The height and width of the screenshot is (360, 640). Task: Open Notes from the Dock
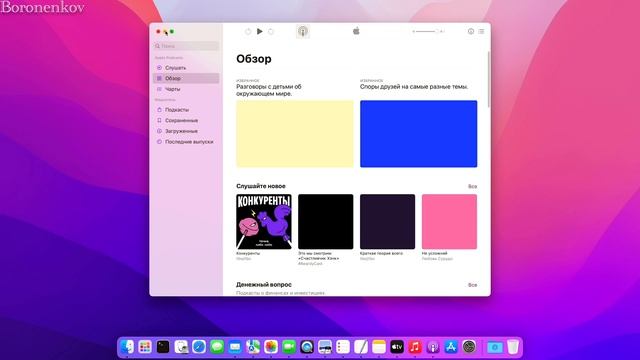pos(379,347)
